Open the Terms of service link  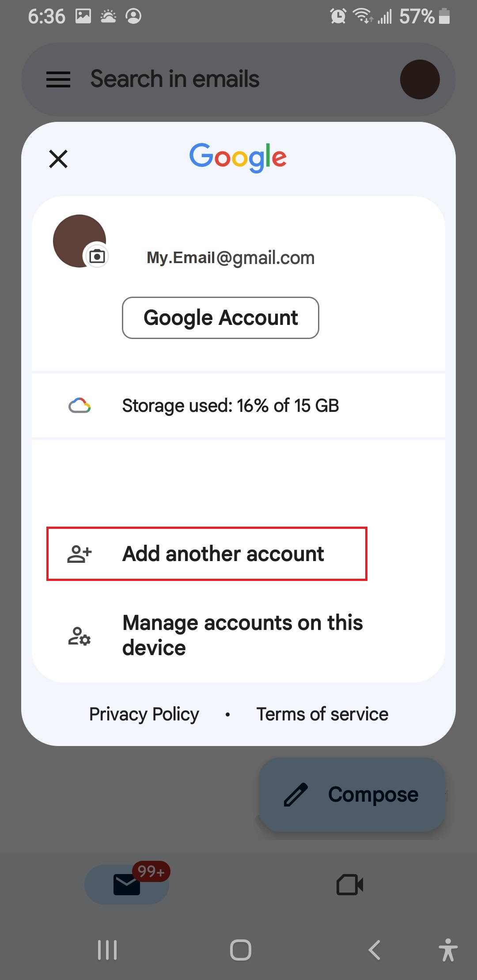[322, 714]
